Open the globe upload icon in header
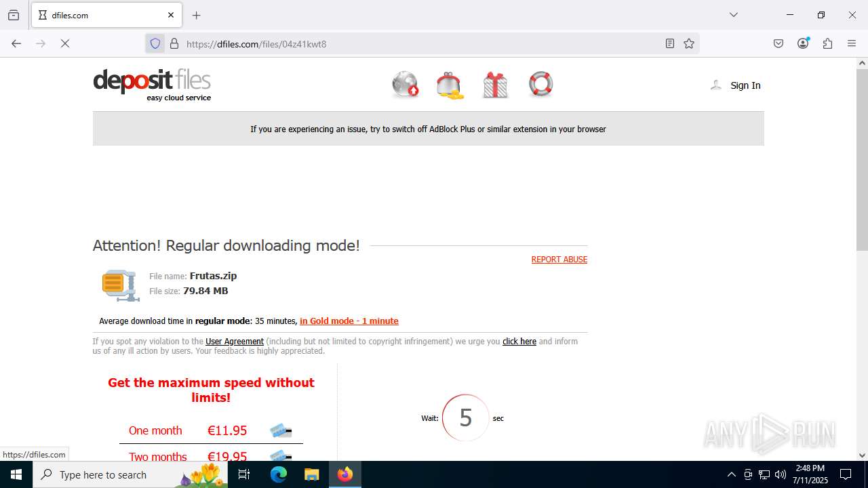 406,85
